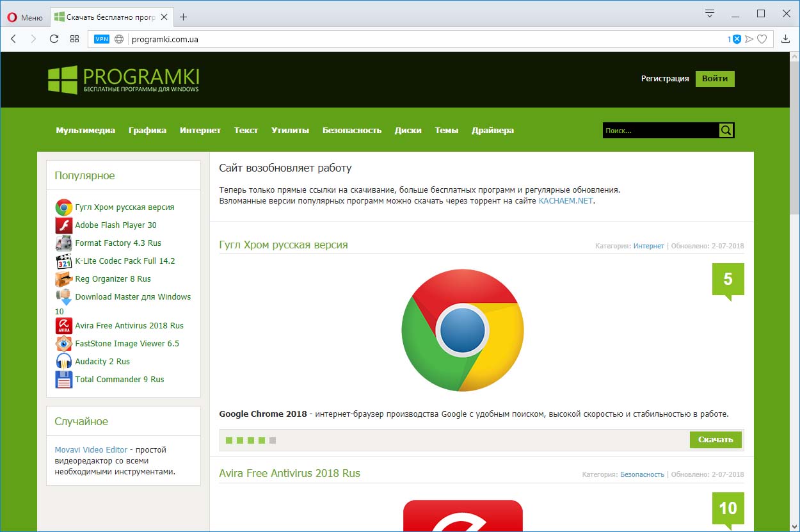Go back to previous page
800x532 pixels.
tap(13, 39)
